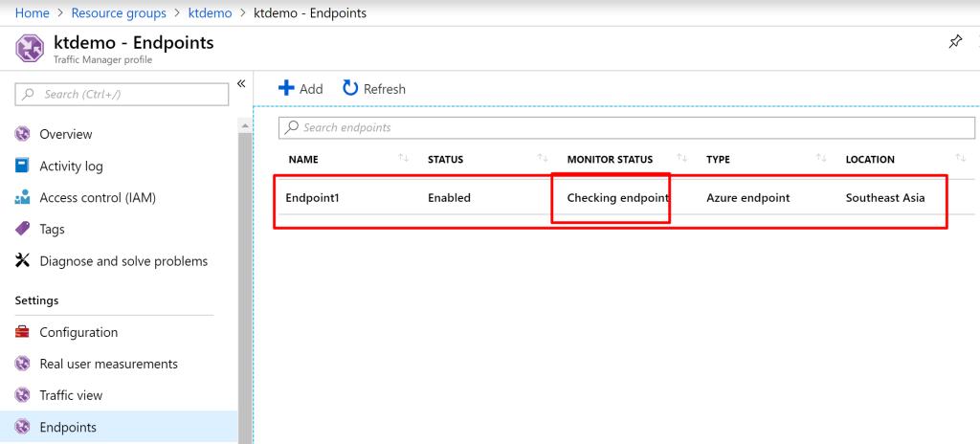The height and width of the screenshot is (444, 980).
Task: Go to ktdemo breadcrumb link
Action: [x=210, y=13]
